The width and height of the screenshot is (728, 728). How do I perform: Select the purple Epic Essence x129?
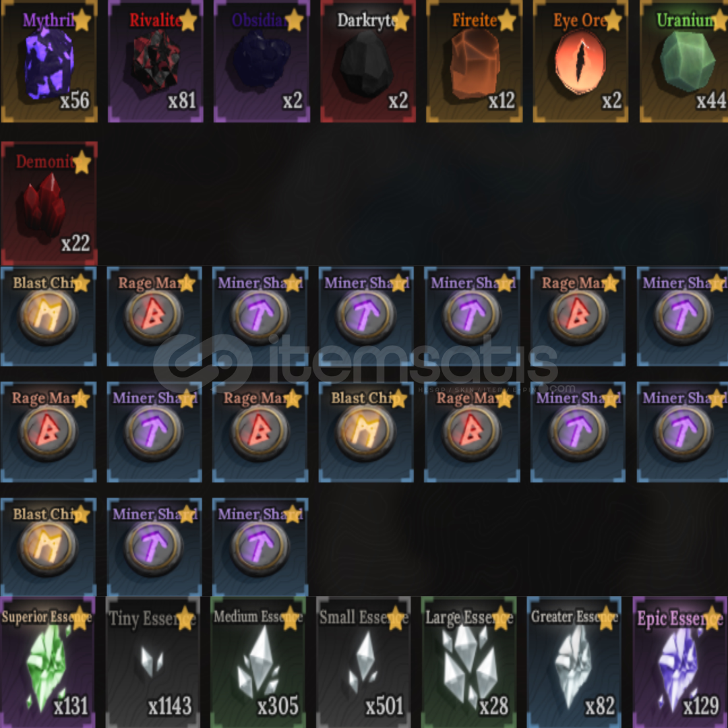[x=680, y=662]
